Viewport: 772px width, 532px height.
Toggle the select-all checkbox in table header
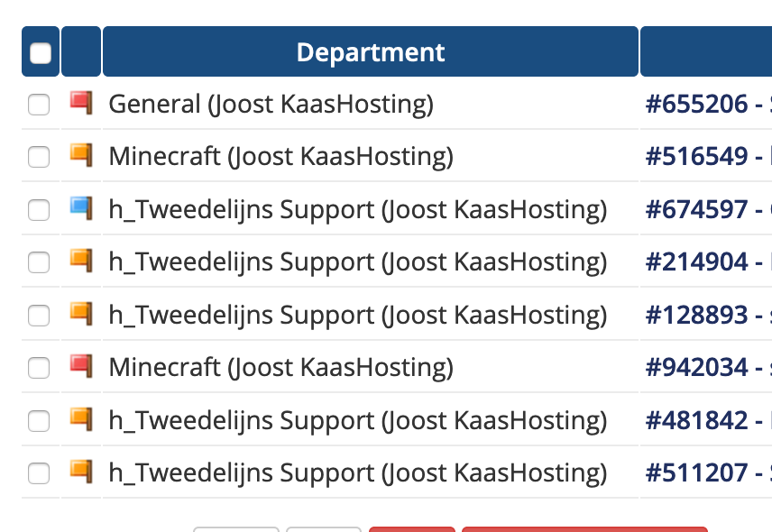pyautogui.click(x=41, y=53)
